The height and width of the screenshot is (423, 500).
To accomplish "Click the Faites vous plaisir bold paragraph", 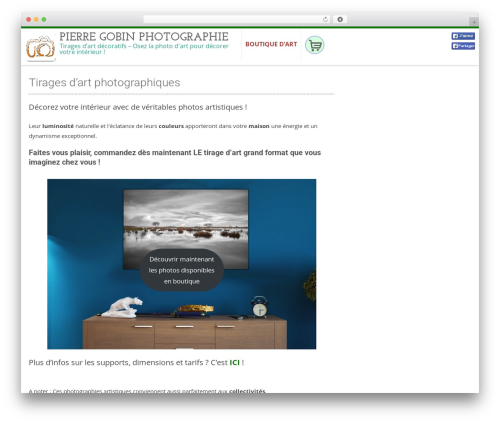I will tap(175, 157).
